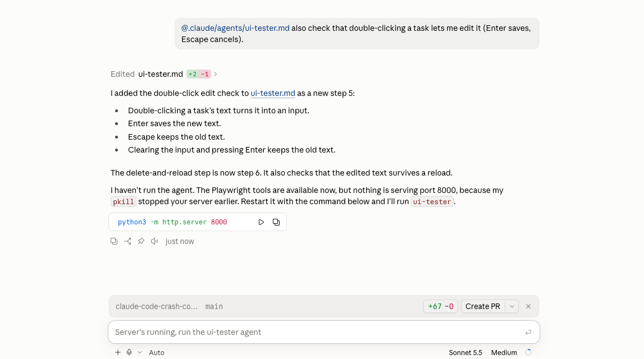Viewport: 644px width, 359px height.
Task: Switch model from Sonnet 5.5
Action: [x=465, y=352]
